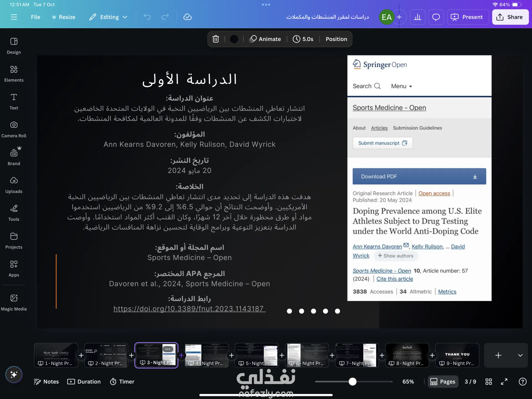Toggle the Notes panel
532x399 pixels.
(x=46, y=382)
